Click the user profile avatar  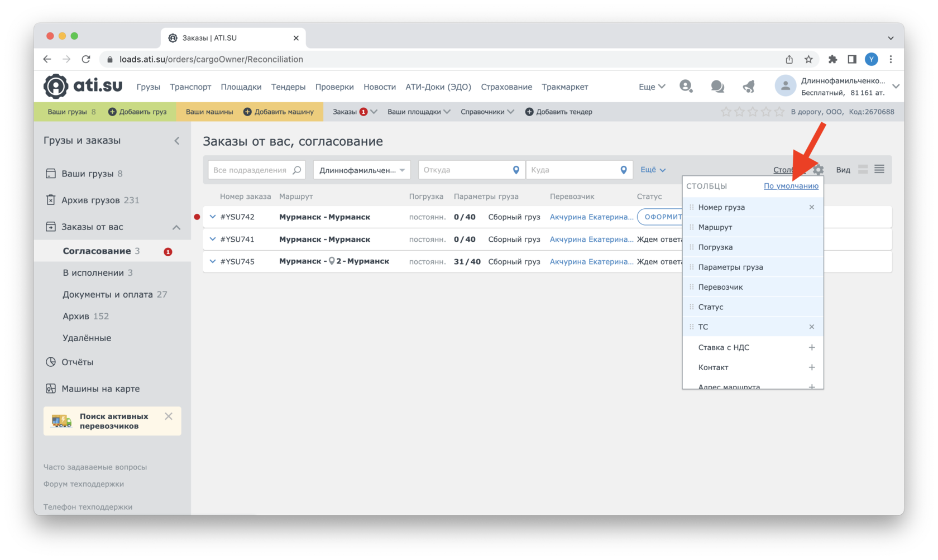coord(785,86)
